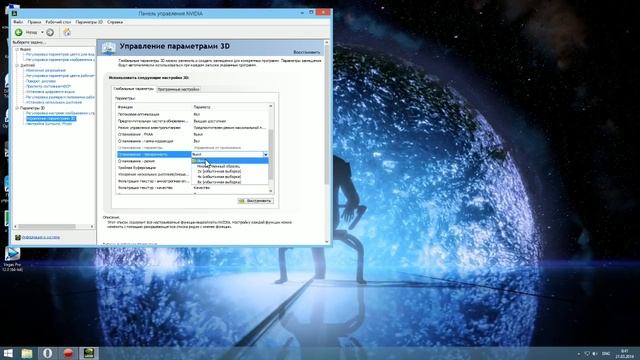Viewport: 640px width, 360px height.
Task: Click the green Back arrow button
Action: tap(18, 32)
